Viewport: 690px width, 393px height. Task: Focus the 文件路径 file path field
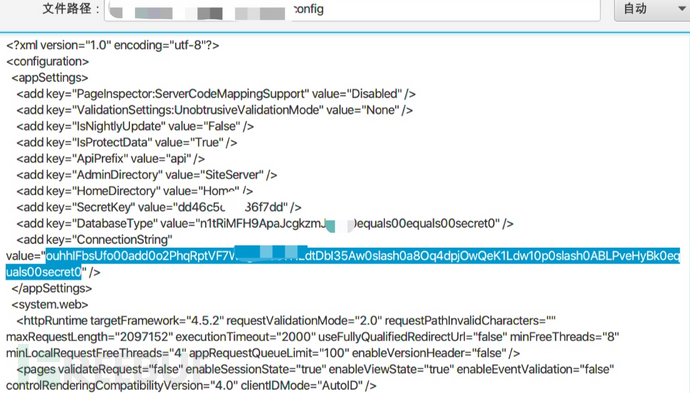352,9
